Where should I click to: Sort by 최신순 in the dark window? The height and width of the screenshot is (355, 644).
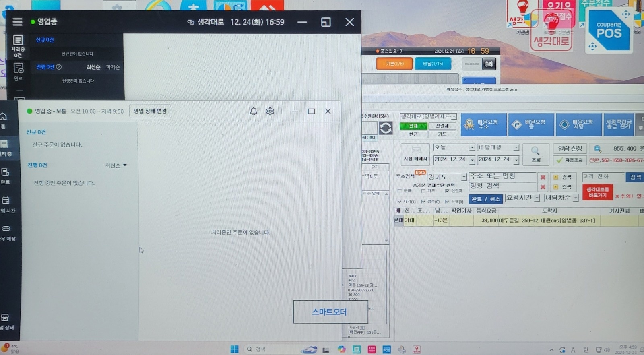tap(93, 67)
